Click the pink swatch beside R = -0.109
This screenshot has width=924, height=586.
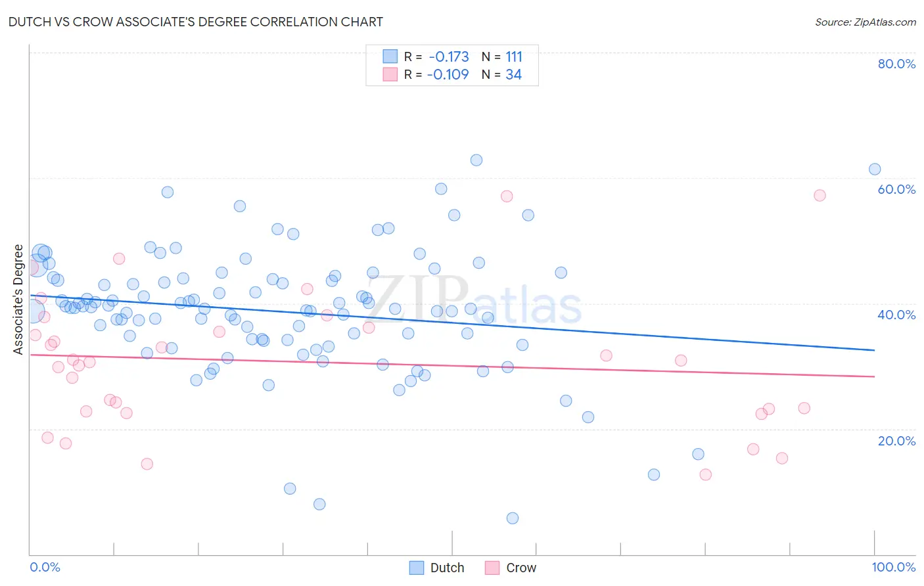coord(390,74)
